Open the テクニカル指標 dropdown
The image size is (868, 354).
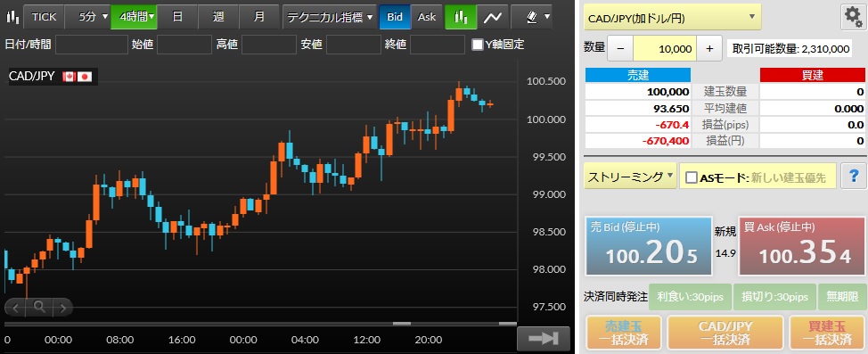point(330,17)
